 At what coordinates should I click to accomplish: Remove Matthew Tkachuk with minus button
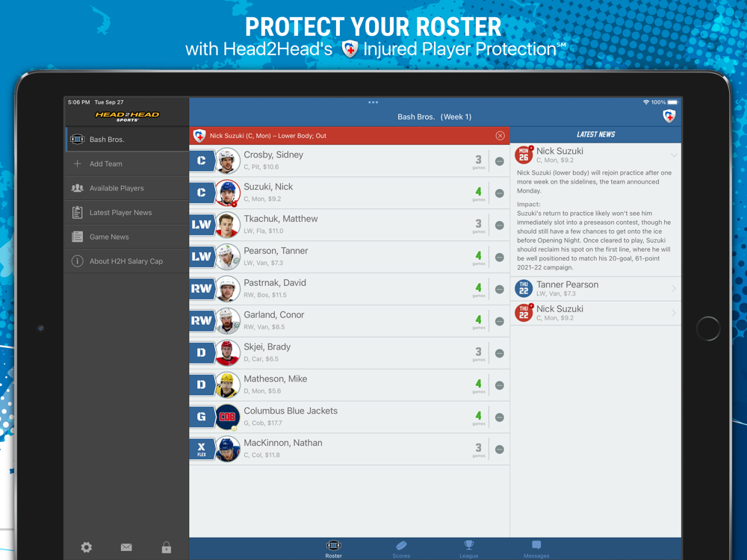pos(499,225)
